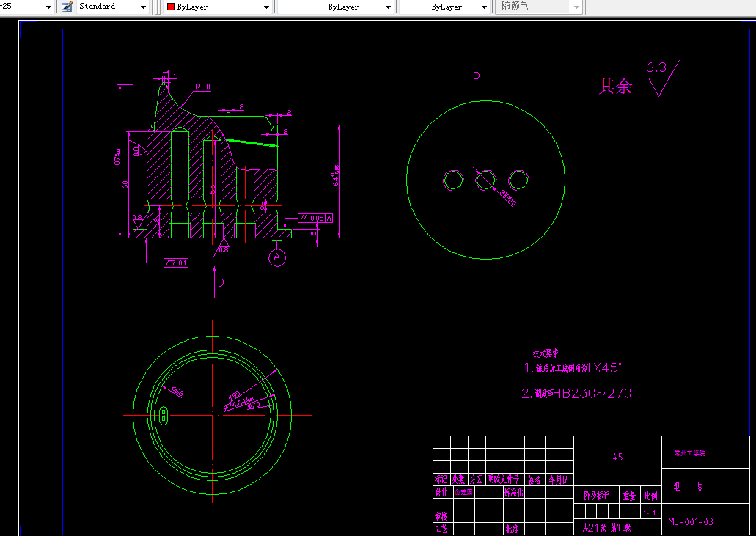This screenshot has height=536, width=756.
Task: Select the ø55 diameter dimension
Action: (177, 392)
